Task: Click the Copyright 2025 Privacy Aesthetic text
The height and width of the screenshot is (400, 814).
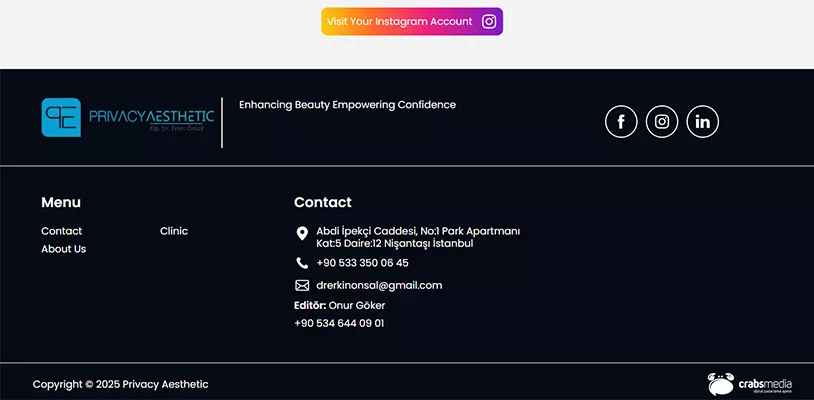Action: pos(121,384)
